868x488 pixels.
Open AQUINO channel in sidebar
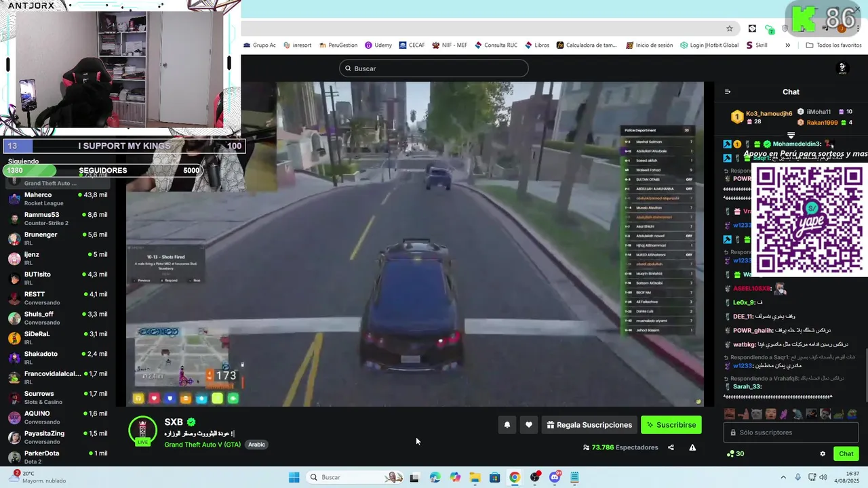58,418
